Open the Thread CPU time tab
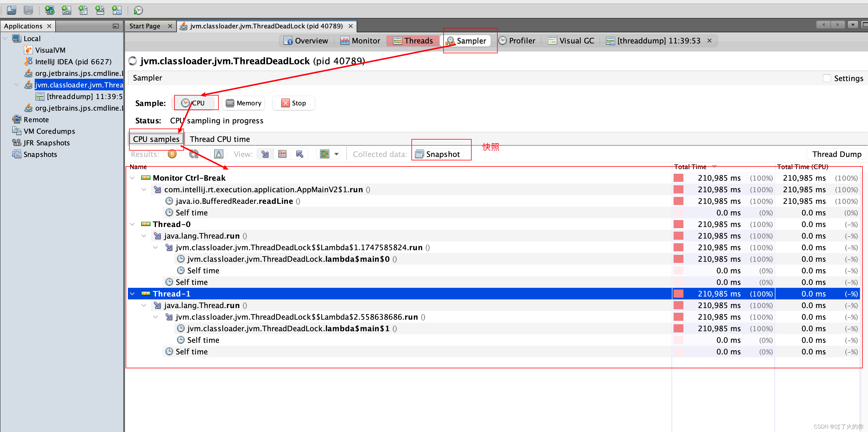 click(220, 139)
